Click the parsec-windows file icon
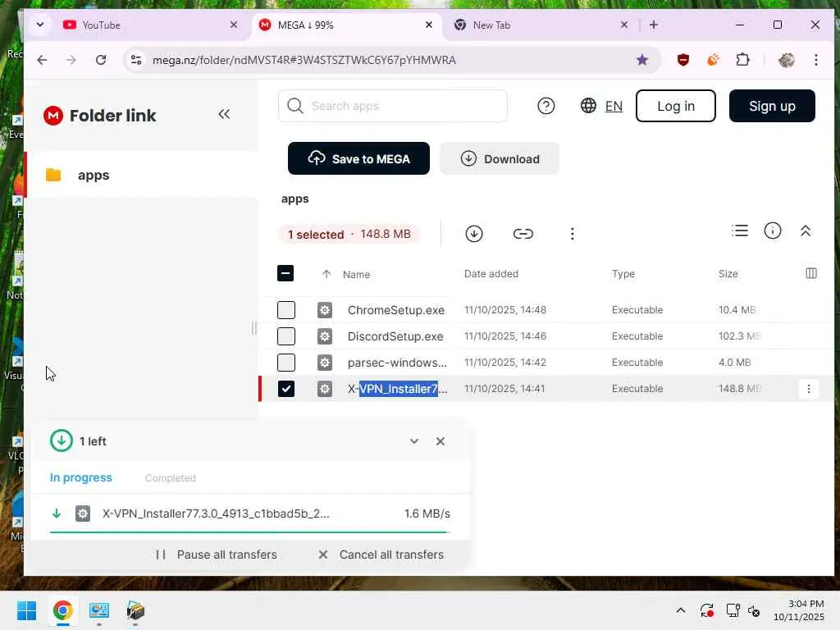This screenshot has width=840, height=630. pos(325,362)
